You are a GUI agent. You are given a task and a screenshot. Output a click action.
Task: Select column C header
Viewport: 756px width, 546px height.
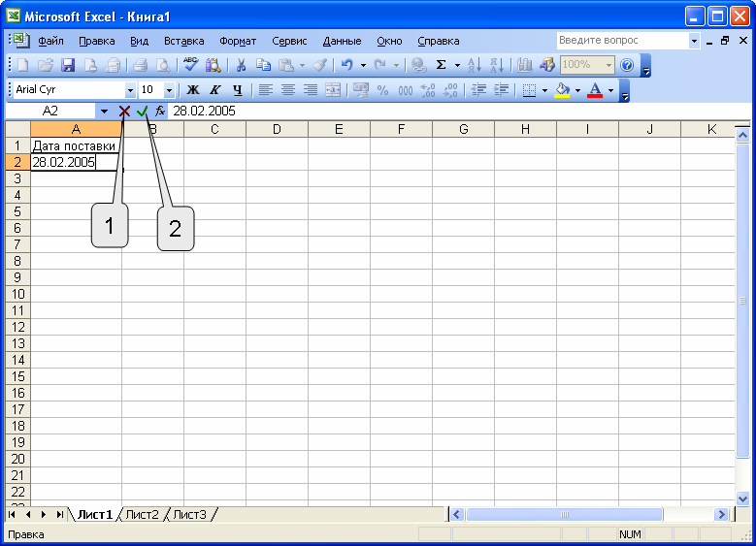tap(214, 129)
